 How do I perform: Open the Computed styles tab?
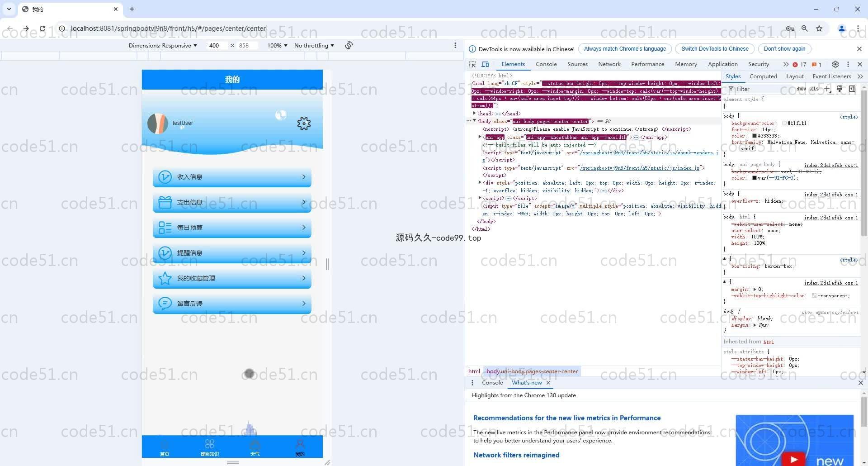tap(763, 76)
